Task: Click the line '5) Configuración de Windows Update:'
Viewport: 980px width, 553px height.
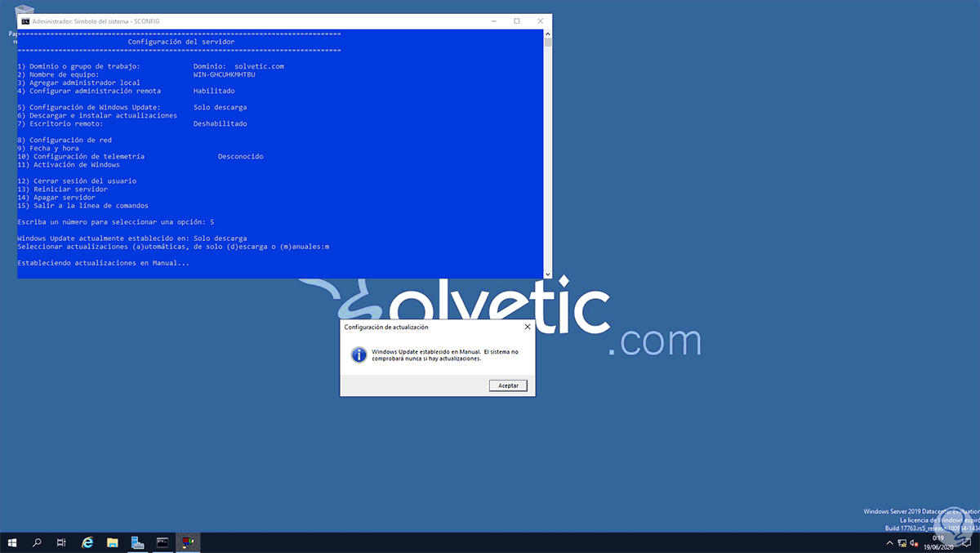Action: click(89, 107)
